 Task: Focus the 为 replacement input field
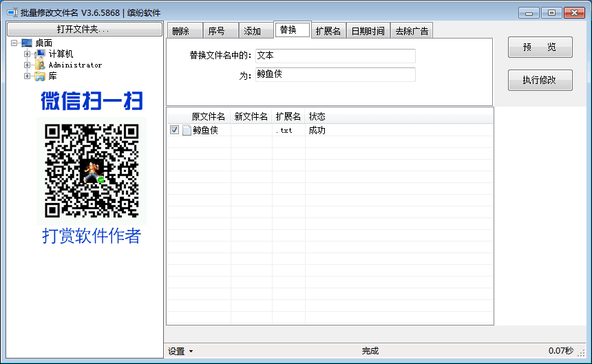pos(335,74)
